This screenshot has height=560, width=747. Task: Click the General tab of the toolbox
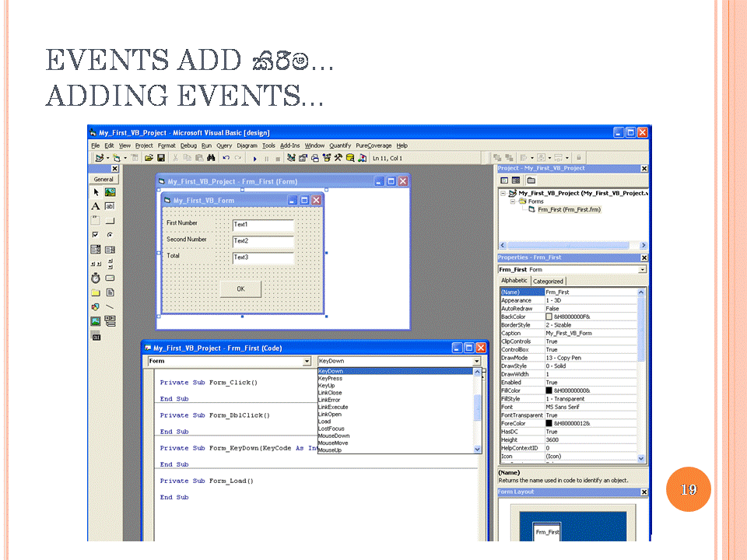(x=103, y=180)
